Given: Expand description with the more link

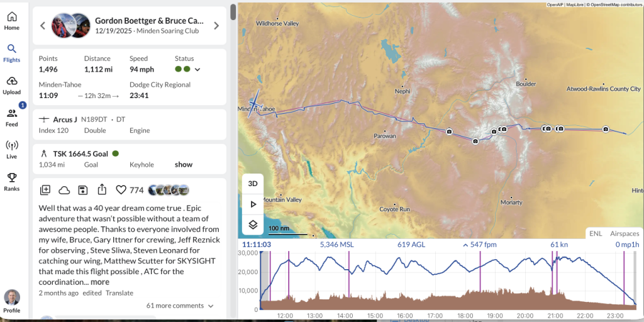Looking at the screenshot, I should point(100,282).
